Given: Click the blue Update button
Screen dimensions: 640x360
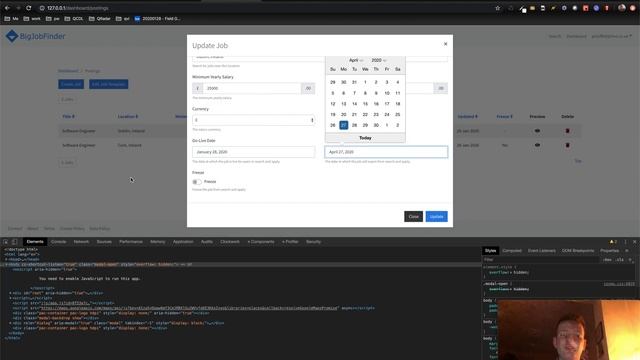Looking at the screenshot, I should click(x=436, y=216).
